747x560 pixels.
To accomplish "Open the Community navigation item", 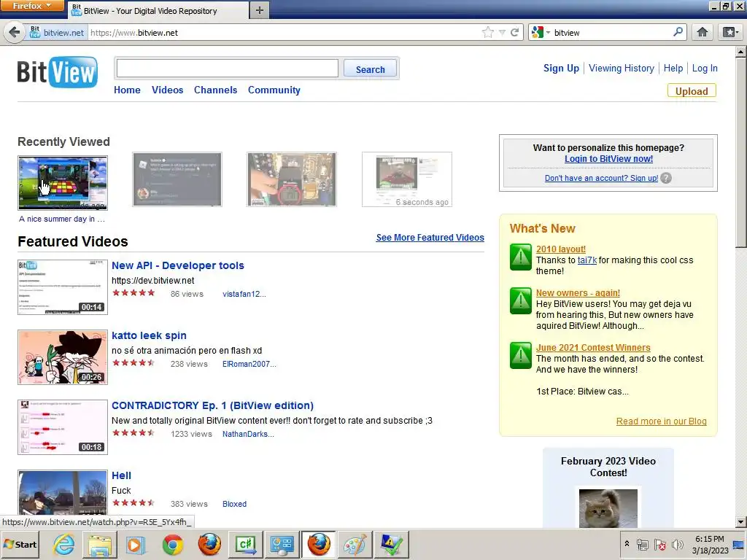I will tap(274, 90).
